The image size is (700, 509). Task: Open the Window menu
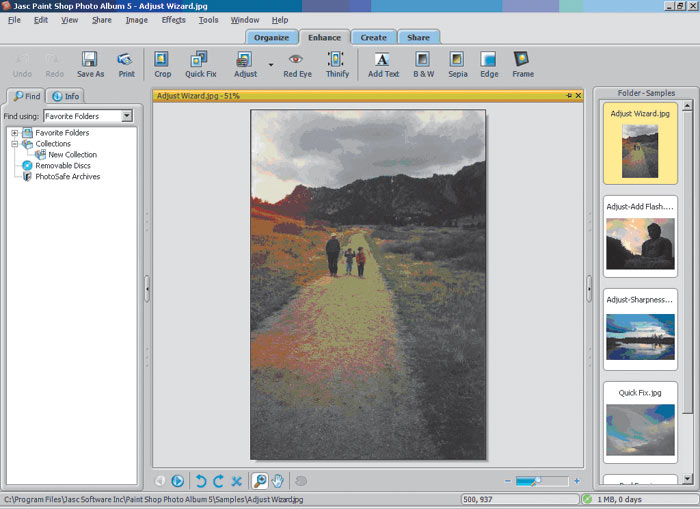click(245, 20)
